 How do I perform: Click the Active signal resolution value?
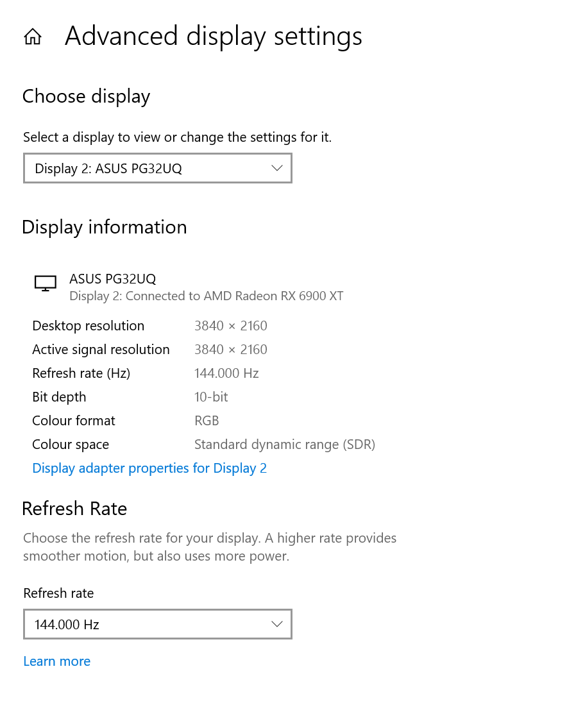coord(231,350)
